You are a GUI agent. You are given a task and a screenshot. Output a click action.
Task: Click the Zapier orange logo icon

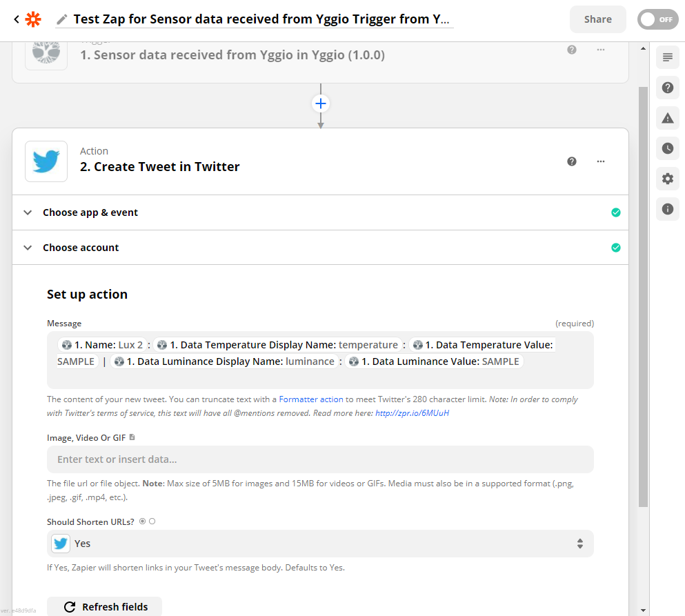click(x=33, y=19)
